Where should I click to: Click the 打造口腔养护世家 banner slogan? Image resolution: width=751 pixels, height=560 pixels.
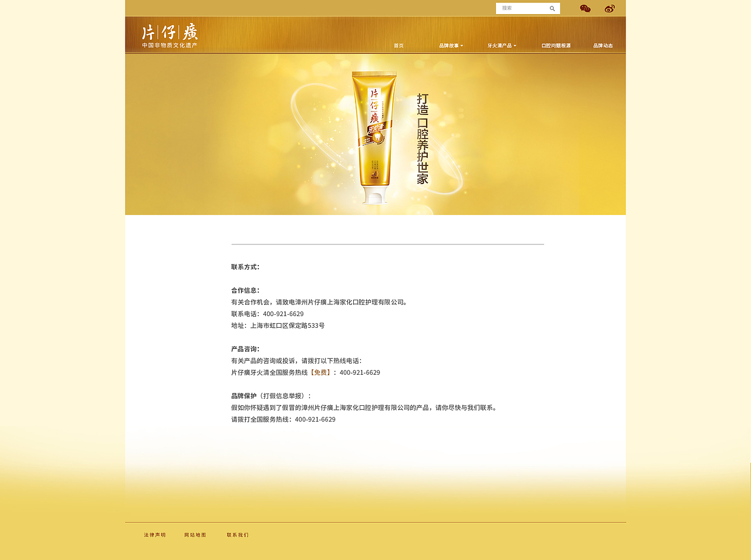pos(422,139)
